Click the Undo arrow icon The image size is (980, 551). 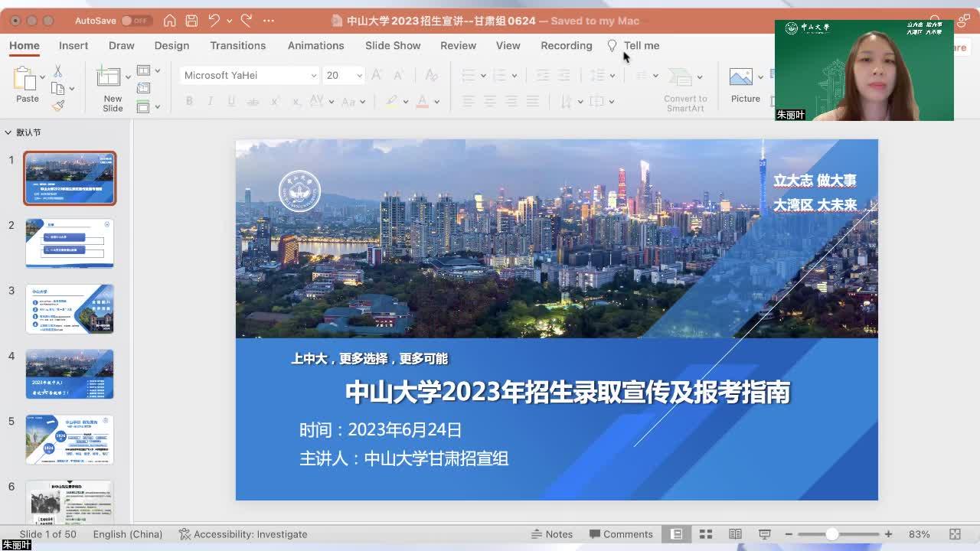(x=214, y=21)
